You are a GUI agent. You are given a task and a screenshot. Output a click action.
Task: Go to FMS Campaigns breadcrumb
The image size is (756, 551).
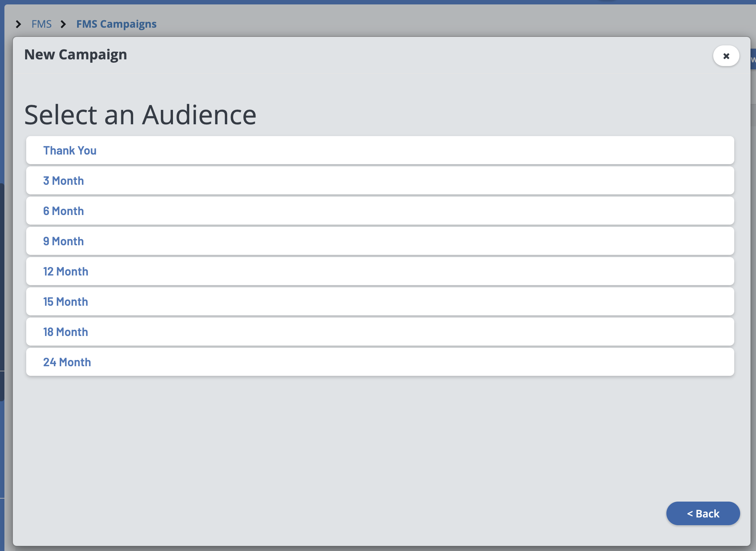coord(116,24)
